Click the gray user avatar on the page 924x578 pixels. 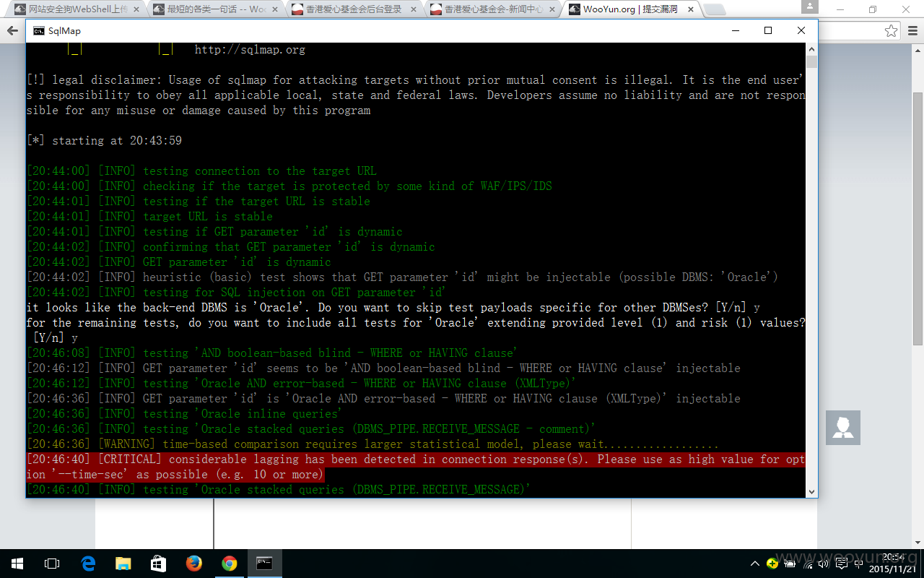(x=843, y=428)
